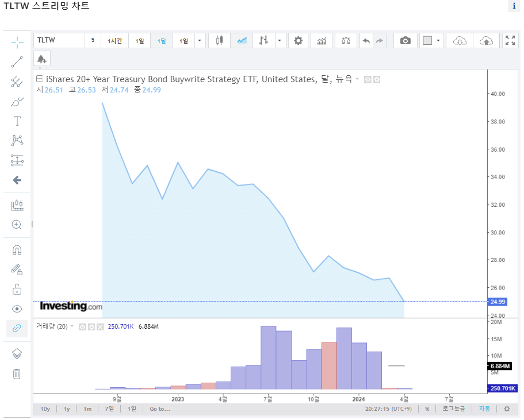Take a chart snapshot with camera

click(406, 40)
